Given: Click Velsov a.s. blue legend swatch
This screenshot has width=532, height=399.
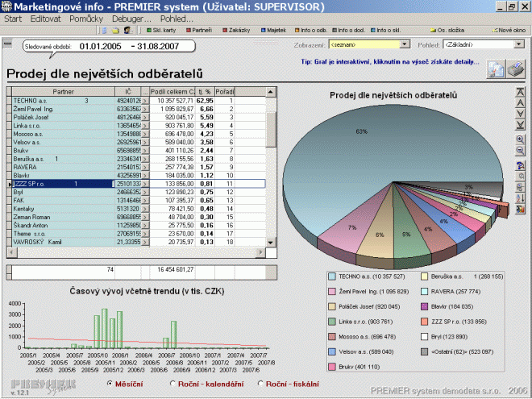Looking at the screenshot, I should [x=332, y=351].
